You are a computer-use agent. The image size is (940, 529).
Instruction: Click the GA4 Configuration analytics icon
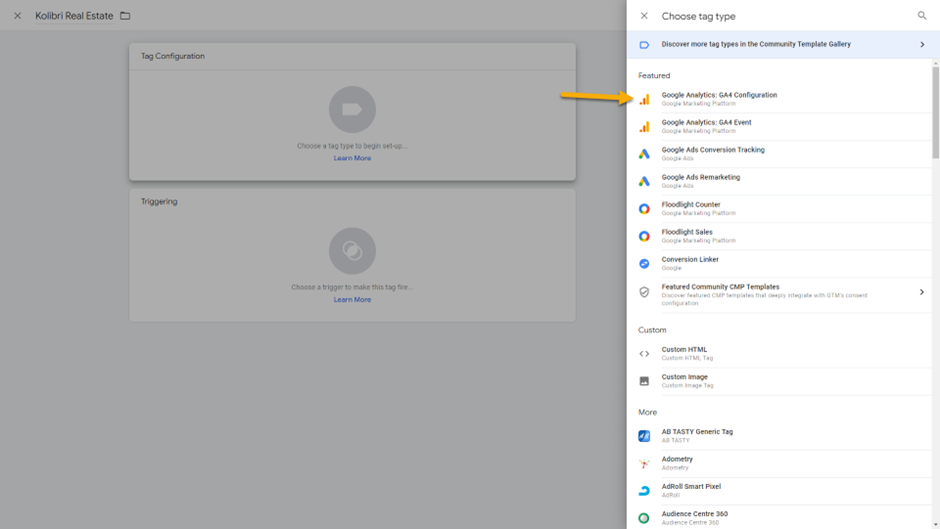point(644,100)
